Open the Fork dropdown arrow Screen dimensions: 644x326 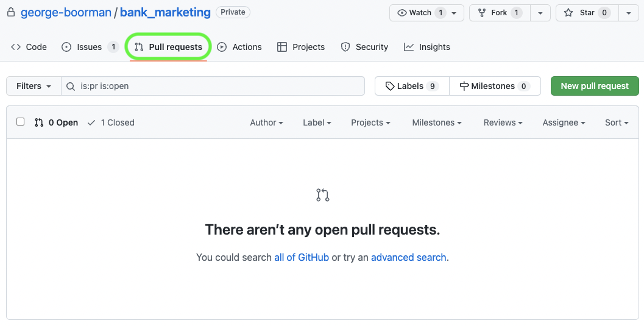point(540,13)
